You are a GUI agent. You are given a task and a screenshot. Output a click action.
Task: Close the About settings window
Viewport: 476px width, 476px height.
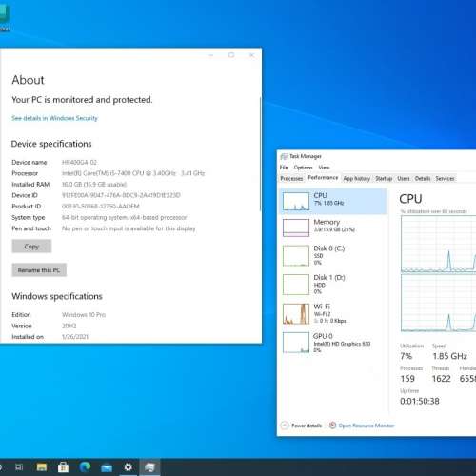click(x=251, y=55)
